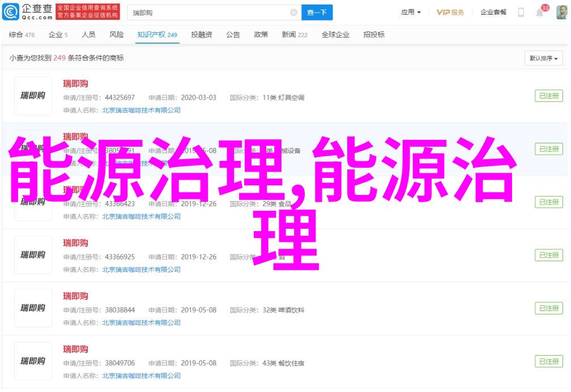The height and width of the screenshot is (392, 571).
Task: Click 已注册 badge in the 2019-05-08 机械设备 row
Action: click(549, 149)
